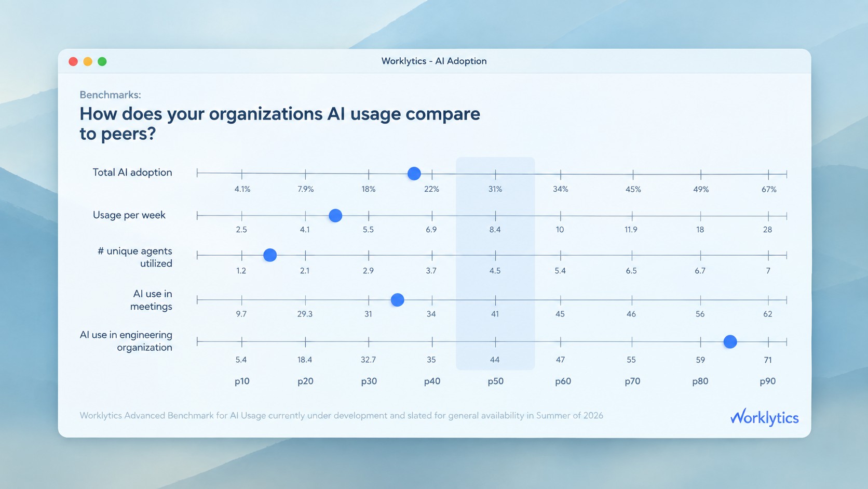Select the p90 percentile label
The image size is (868, 489).
point(768,381)
